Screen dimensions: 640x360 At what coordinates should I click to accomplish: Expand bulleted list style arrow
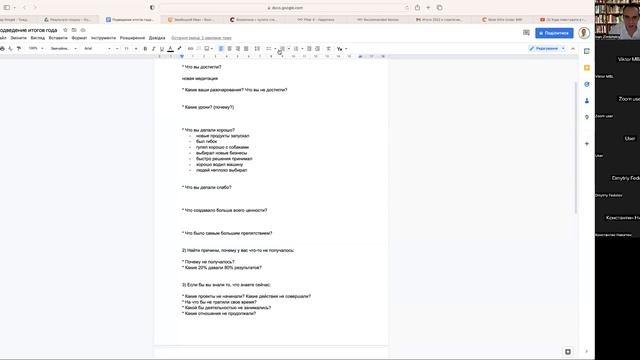(x=289, y=49)
